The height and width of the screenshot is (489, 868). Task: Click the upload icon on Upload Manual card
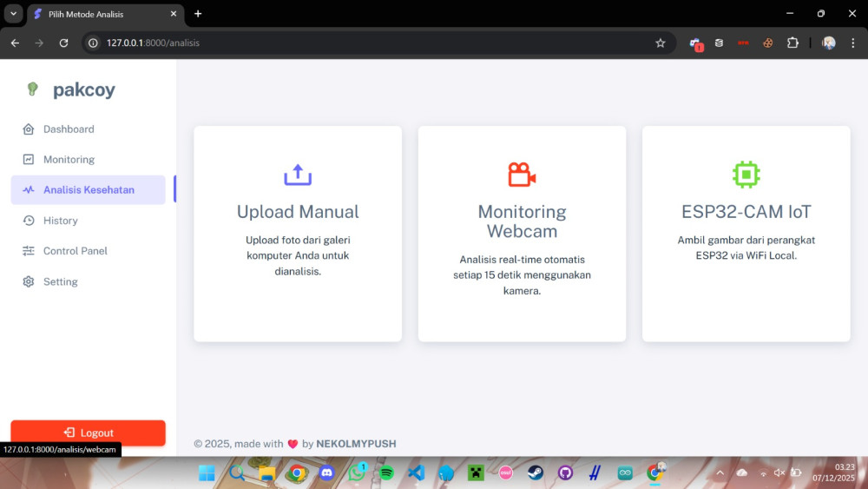(x=298, y=175)
